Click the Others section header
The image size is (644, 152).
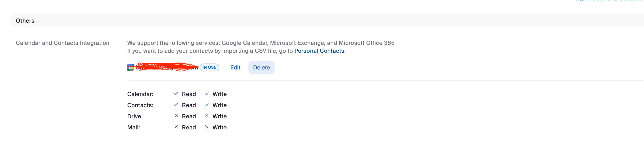pos(25,21)
